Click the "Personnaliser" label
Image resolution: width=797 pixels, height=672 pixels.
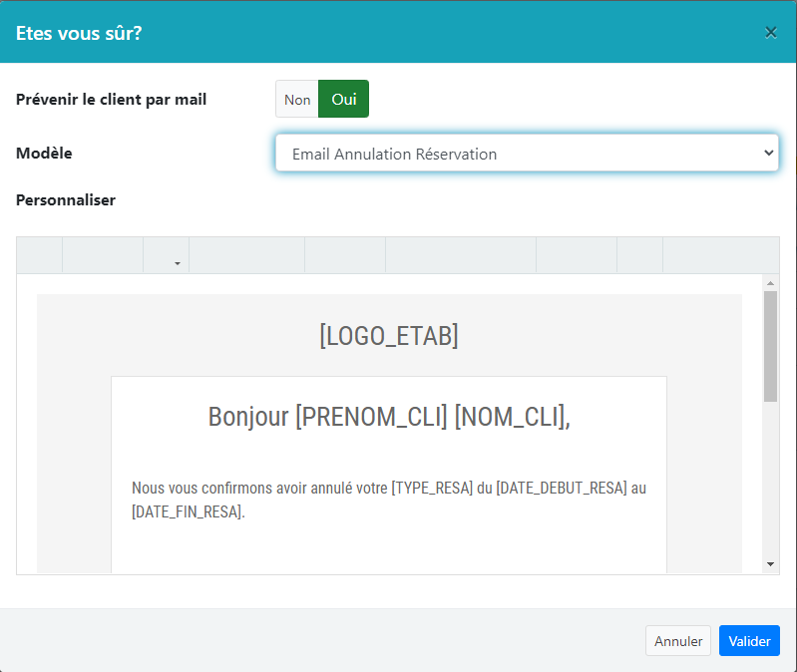click(x=66, y=199)
